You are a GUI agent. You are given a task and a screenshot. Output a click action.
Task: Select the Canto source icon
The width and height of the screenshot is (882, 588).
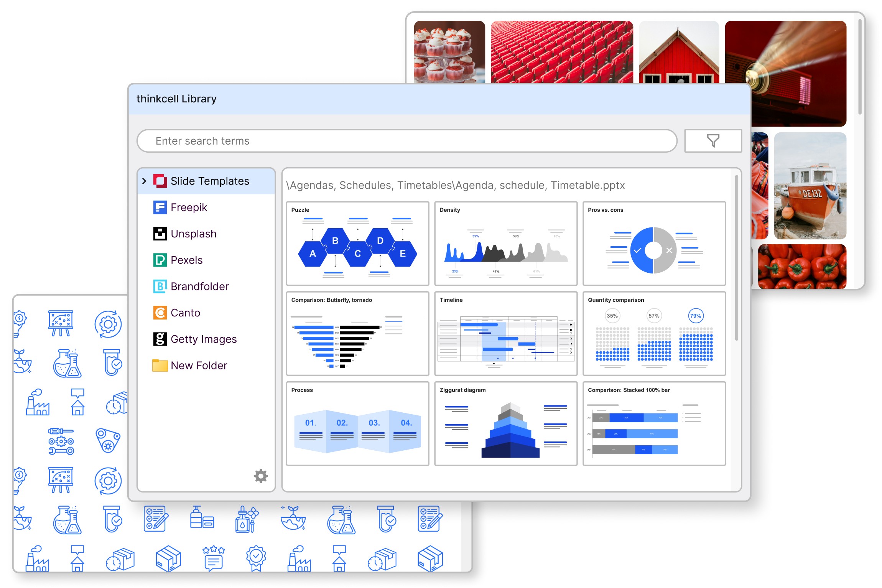pos(160,313)
